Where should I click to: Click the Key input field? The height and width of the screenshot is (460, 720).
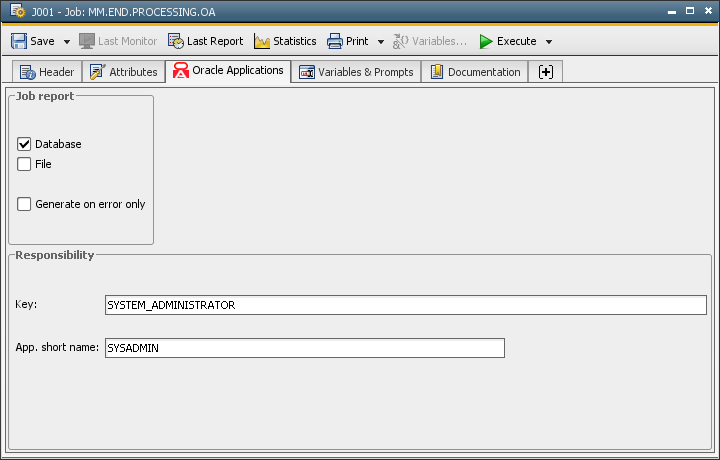pos(405,305)
